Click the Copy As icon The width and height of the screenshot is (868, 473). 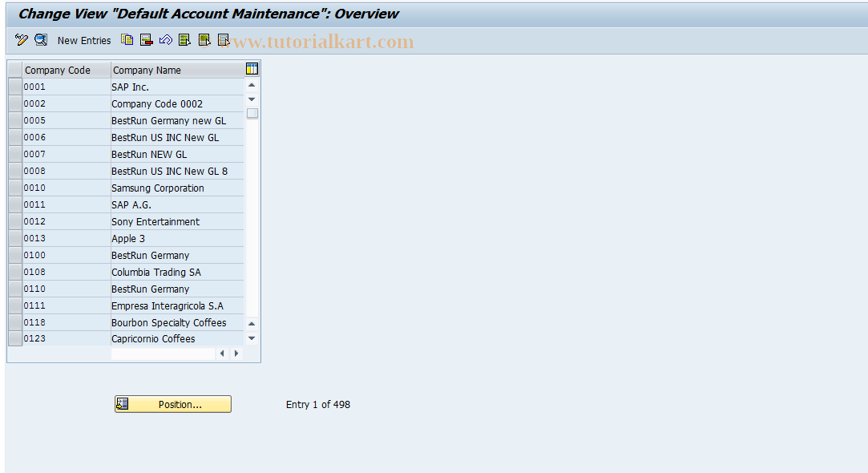coord(127,40)
